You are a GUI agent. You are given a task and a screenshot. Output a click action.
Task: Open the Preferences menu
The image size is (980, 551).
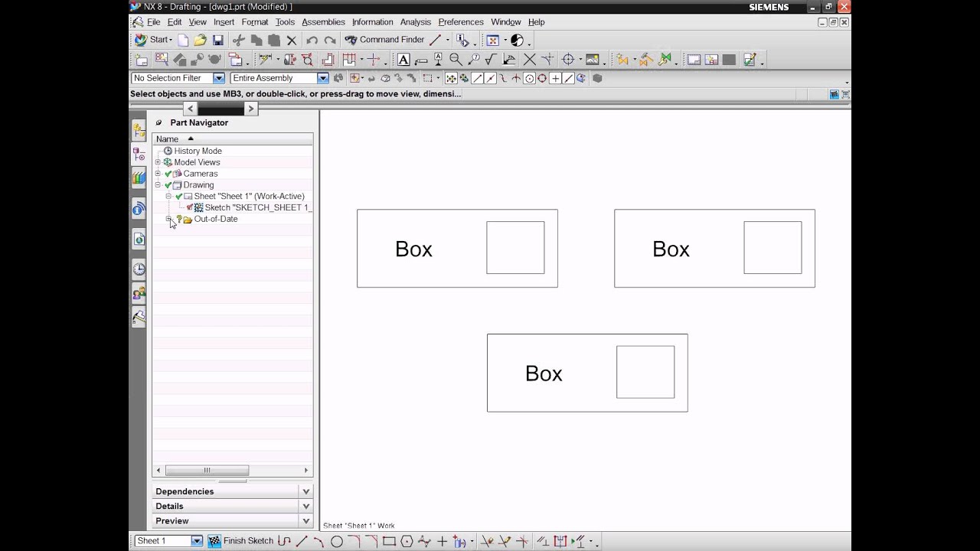(461, 22)
